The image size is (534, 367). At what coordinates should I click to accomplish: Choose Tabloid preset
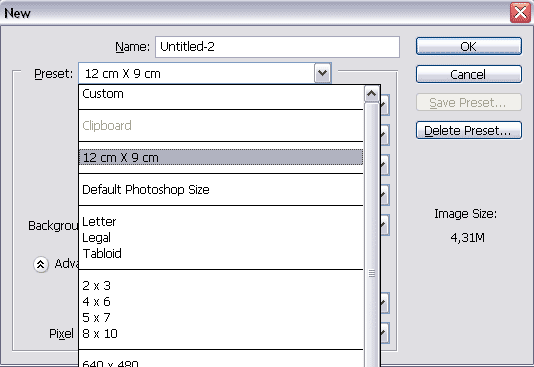(221, 254)
